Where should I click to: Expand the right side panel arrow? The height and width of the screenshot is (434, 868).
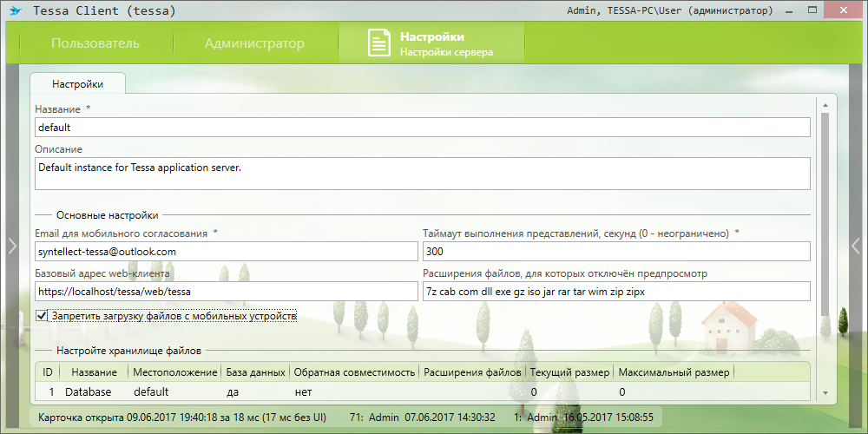855,246
